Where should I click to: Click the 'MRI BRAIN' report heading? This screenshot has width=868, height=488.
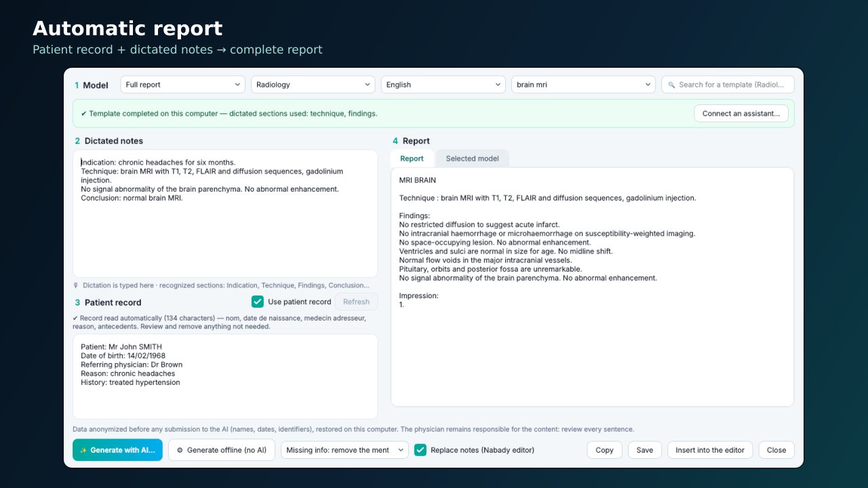tap(418, 180)
